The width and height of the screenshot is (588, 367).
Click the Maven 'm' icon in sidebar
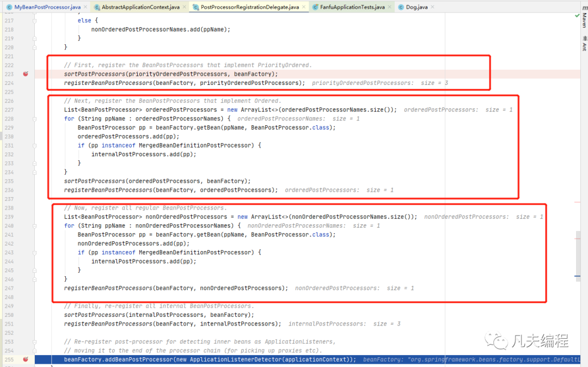[x=584, y=8]
